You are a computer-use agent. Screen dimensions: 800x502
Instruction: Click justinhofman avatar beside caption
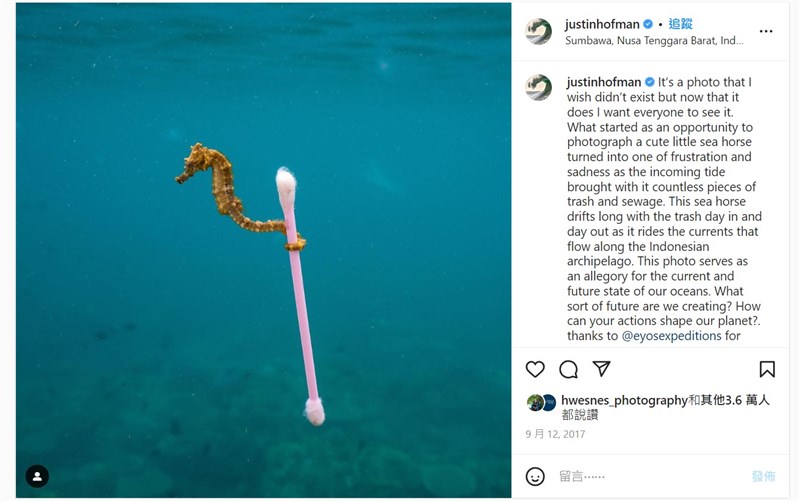pos(539,87)
